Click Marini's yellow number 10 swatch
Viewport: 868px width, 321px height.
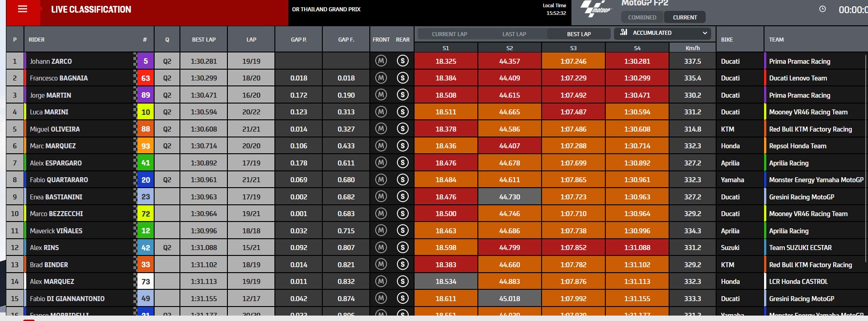pyautogui.click(x=146, y=112)
